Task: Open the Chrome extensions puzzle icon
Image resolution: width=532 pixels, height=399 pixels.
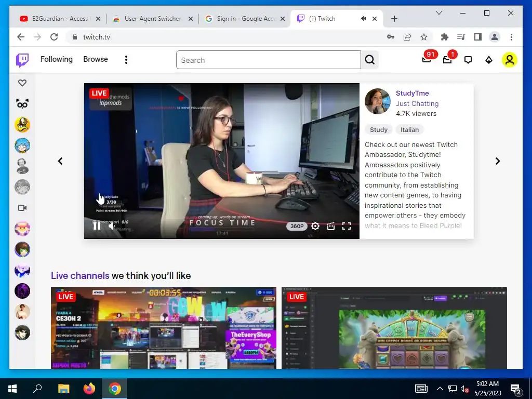Action: [x=444, y=37]
